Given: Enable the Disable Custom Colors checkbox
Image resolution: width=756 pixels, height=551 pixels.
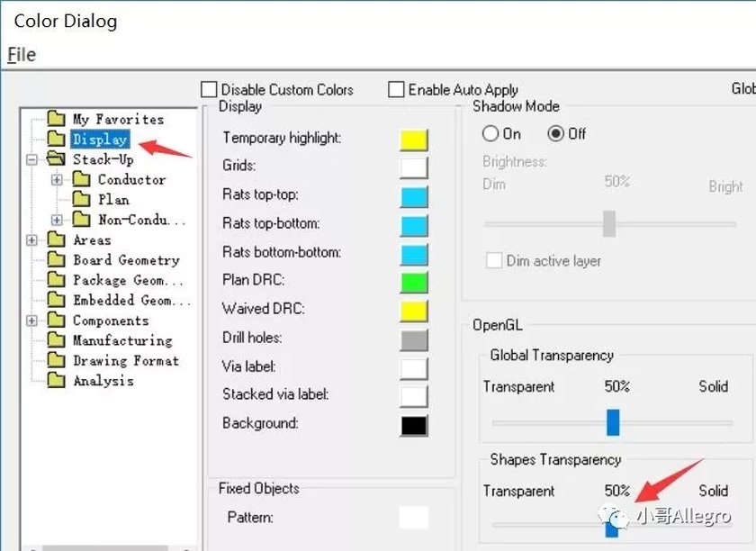Looking at the screenshot, I should pos(209,89).
